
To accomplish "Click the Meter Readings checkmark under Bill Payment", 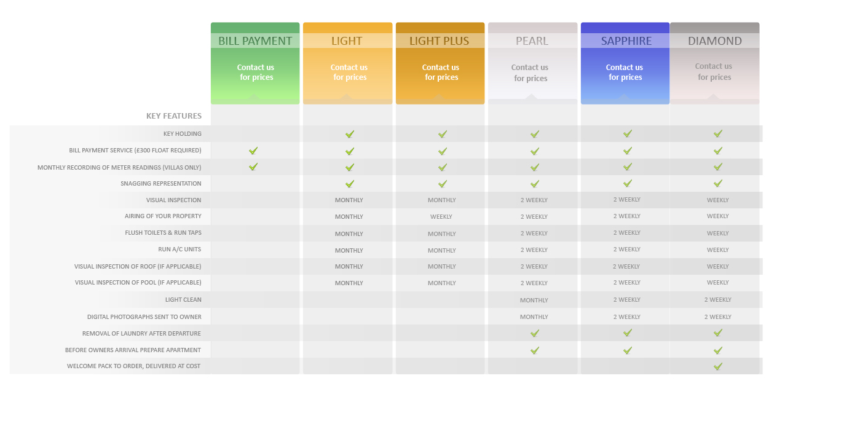I will (253, 167).
